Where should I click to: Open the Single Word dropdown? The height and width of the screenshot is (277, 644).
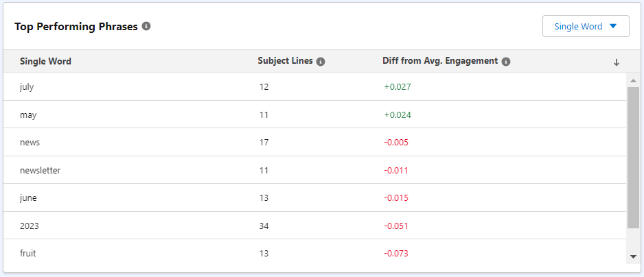pos(586,26)
